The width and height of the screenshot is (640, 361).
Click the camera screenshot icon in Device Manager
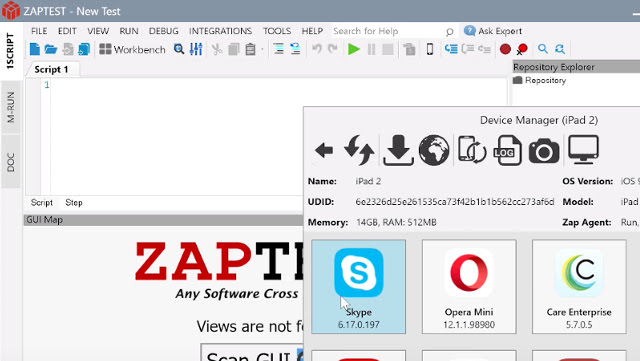tap(544, 151)
